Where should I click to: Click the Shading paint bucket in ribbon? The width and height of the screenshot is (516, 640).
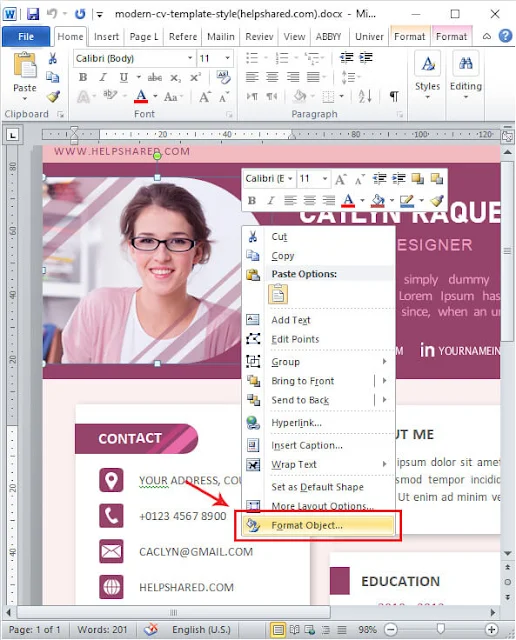[299, 96]
